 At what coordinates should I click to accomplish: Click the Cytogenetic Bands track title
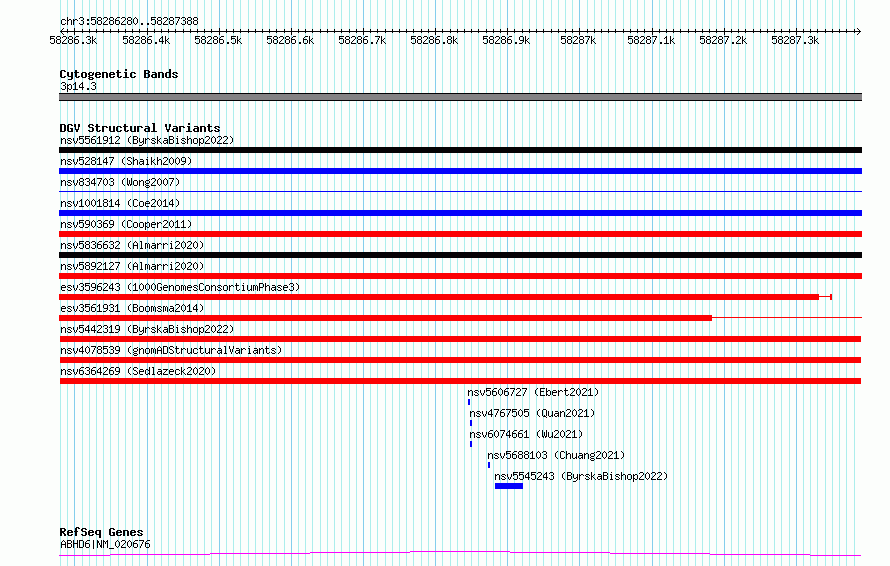[x=119, y=74]
